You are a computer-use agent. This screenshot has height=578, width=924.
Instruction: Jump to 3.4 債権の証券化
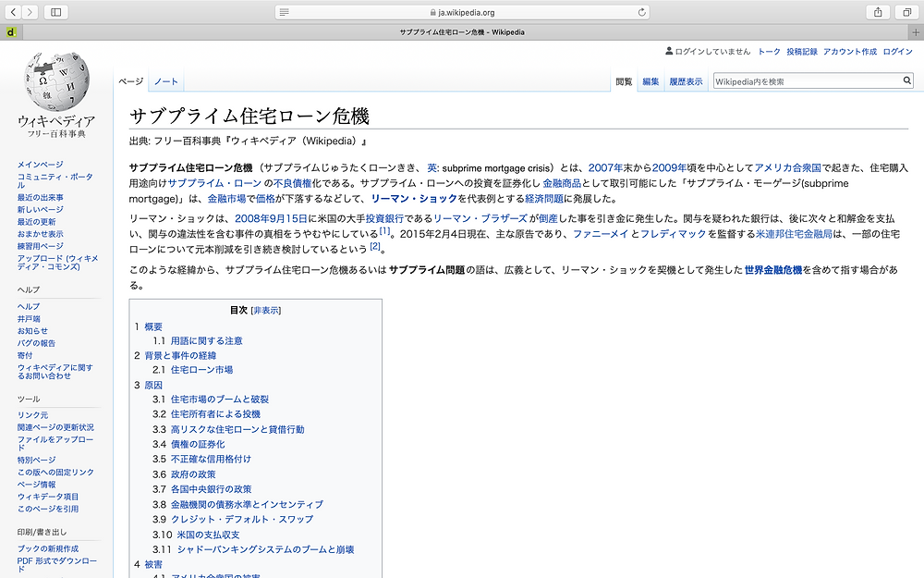click(x=188, y=444)
